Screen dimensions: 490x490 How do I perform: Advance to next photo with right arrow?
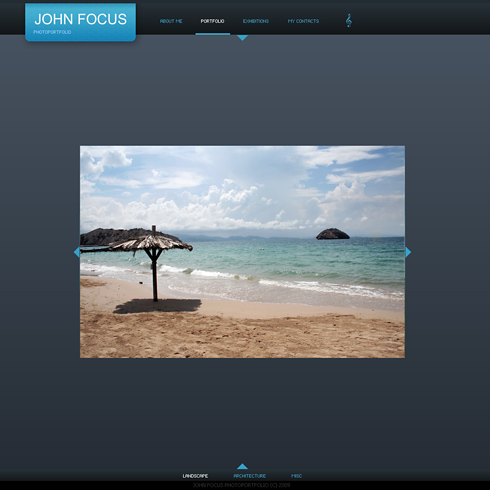coord(408,252)
